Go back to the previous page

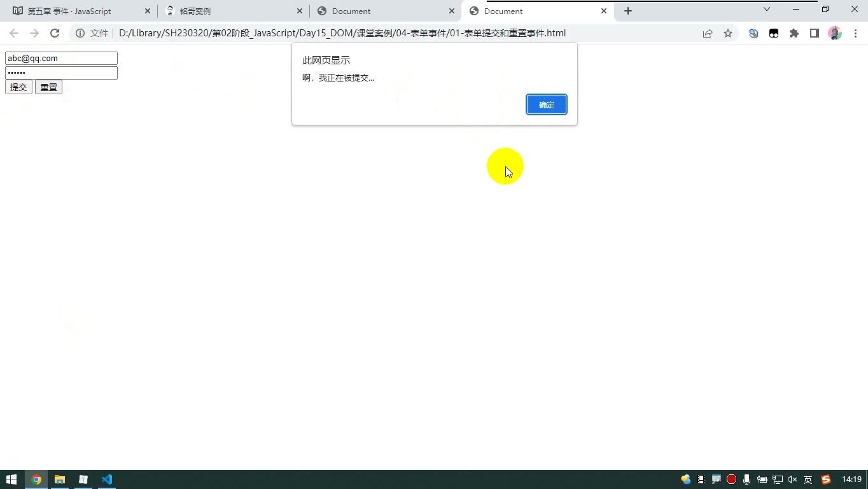pyautogui.click(x=14, y=33)
